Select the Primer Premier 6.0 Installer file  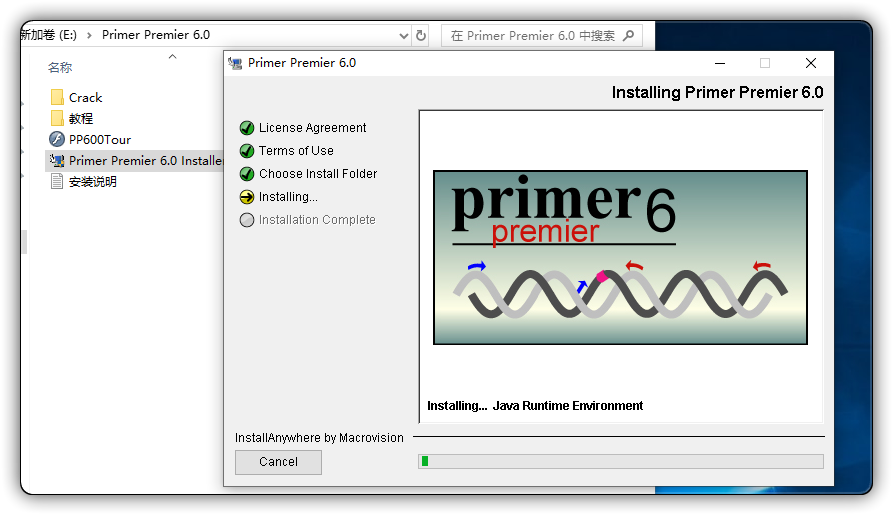136,161
